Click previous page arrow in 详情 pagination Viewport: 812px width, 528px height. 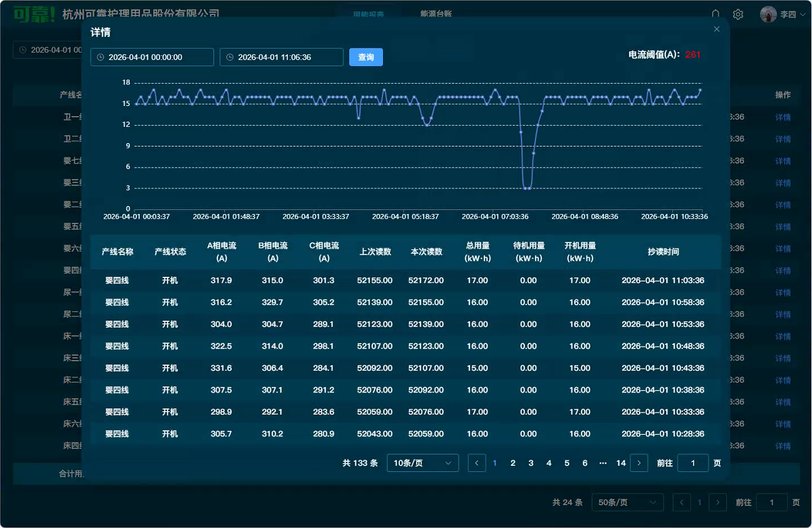pos(477,463)
